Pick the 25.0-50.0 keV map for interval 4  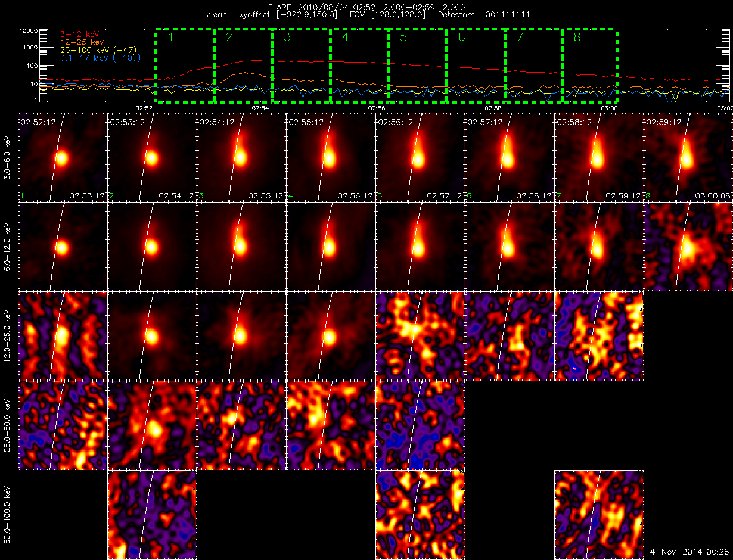(331, 425)
